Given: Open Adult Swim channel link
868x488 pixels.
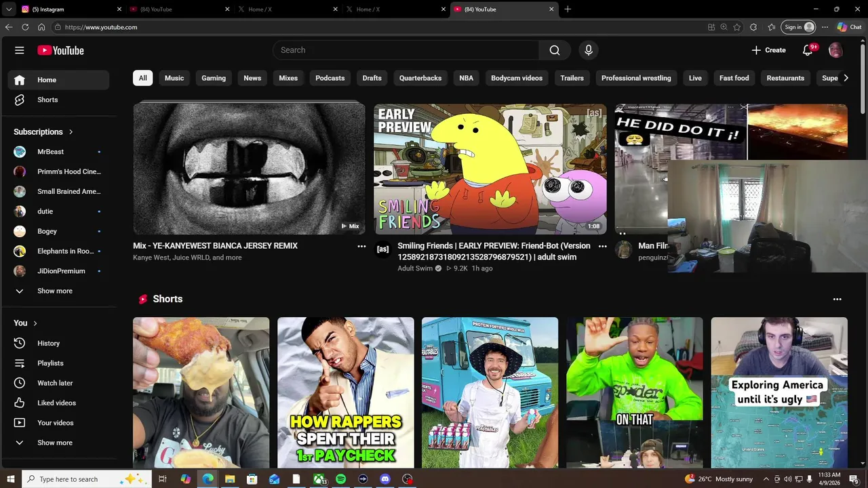Looking at the screenshot, I should pos(415,268).
